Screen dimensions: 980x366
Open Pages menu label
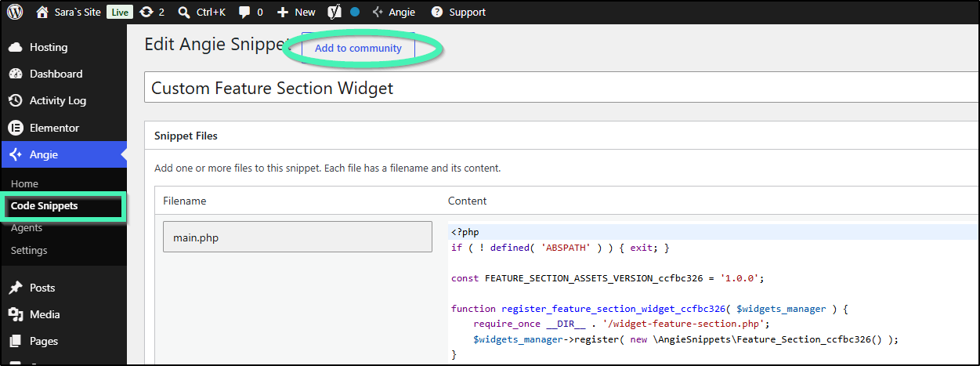pyautogui.click(x=44, y=341)
